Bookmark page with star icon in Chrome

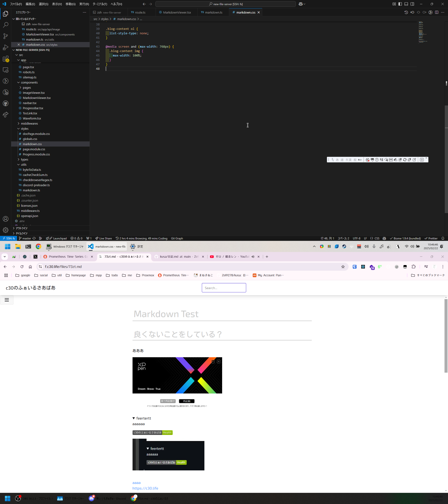[x=343, y=266]
